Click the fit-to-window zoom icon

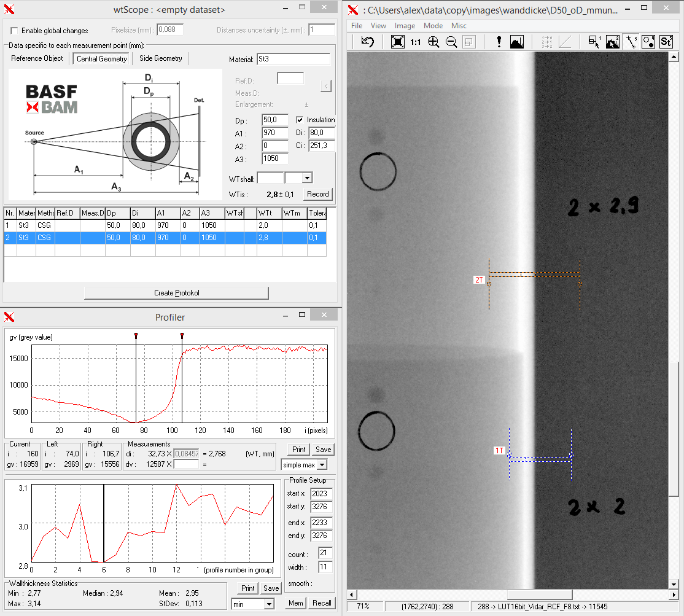[x=397, y=42]
